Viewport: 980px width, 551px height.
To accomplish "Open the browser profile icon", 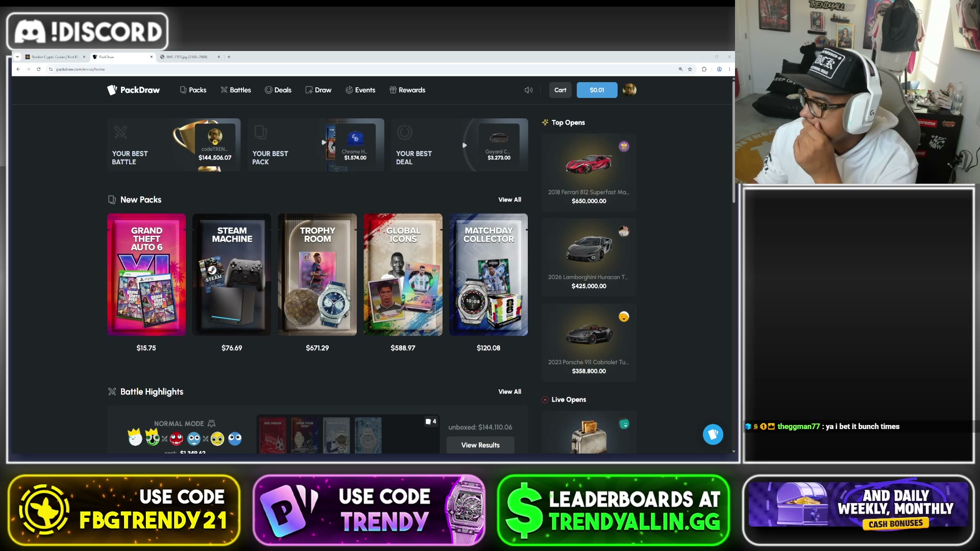I will pyautogui.click(x=719, y=69).
